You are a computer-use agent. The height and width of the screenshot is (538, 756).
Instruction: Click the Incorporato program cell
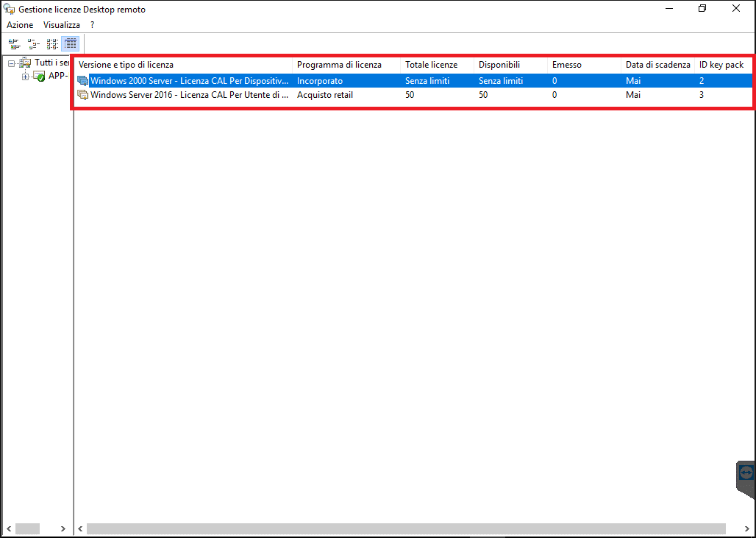[320, 80]
